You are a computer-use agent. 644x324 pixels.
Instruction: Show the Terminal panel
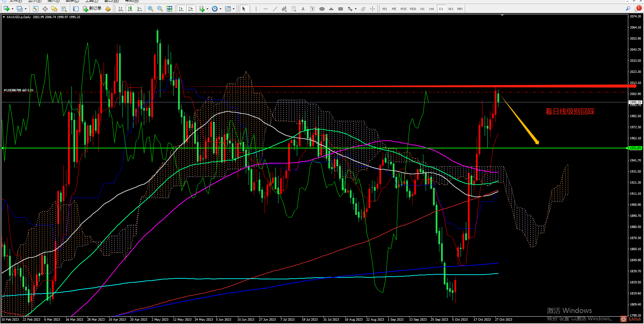(76, 9)
